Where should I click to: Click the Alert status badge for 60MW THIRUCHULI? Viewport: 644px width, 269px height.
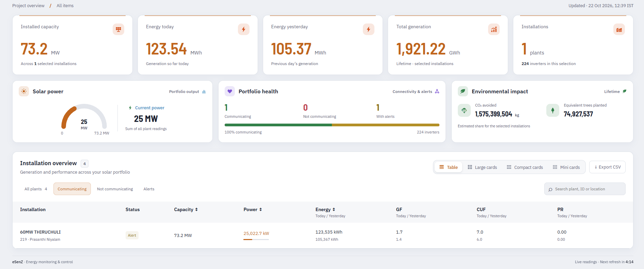[x=132, y=235]
